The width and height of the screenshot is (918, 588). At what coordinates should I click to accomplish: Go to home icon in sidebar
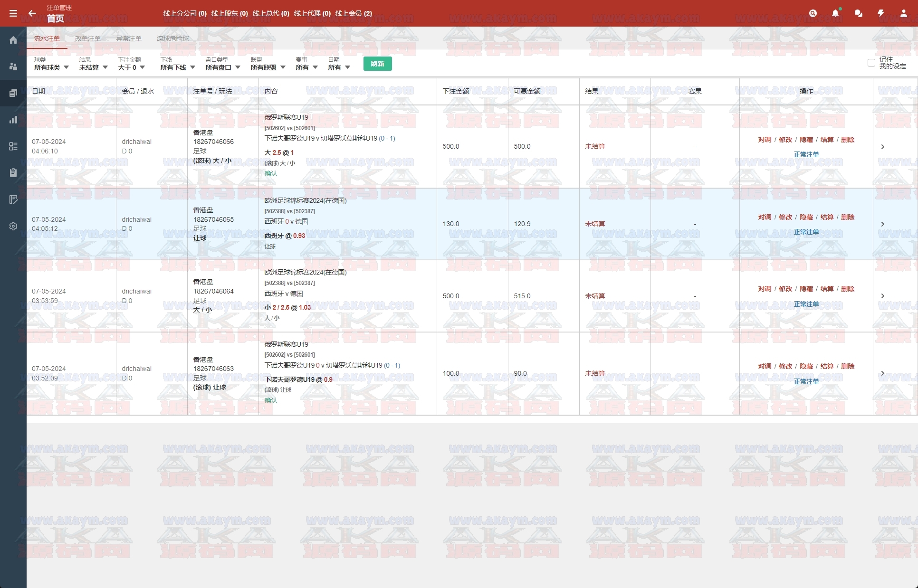[x=13, y=40]
